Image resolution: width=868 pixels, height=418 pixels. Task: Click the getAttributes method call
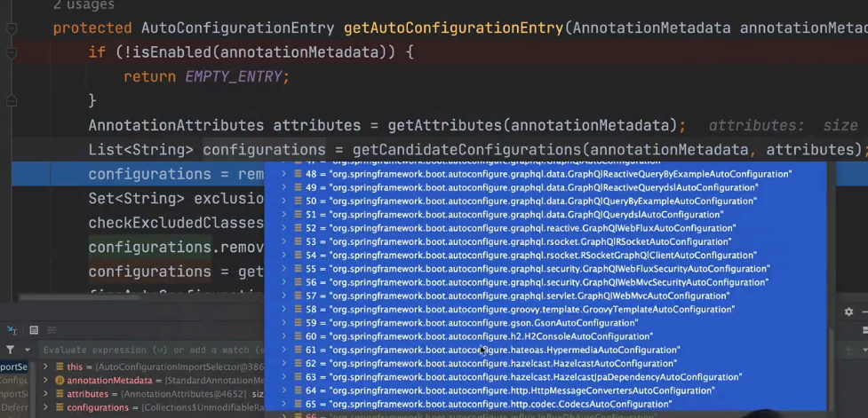[444, 125]
